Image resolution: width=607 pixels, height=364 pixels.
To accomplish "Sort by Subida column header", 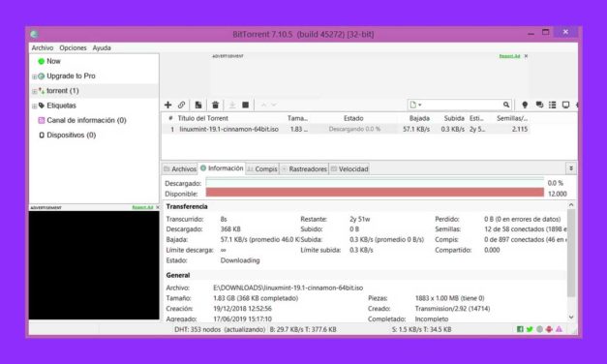I will 454,118.
